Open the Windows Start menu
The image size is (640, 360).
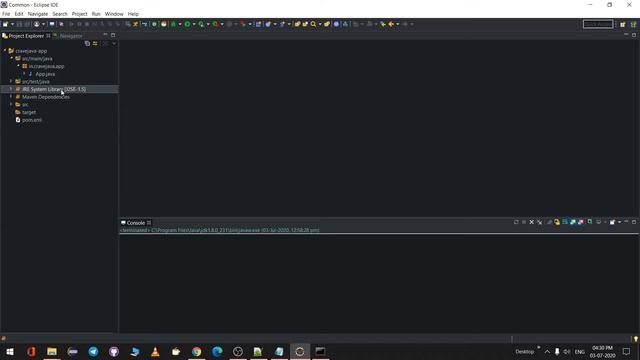10,351
